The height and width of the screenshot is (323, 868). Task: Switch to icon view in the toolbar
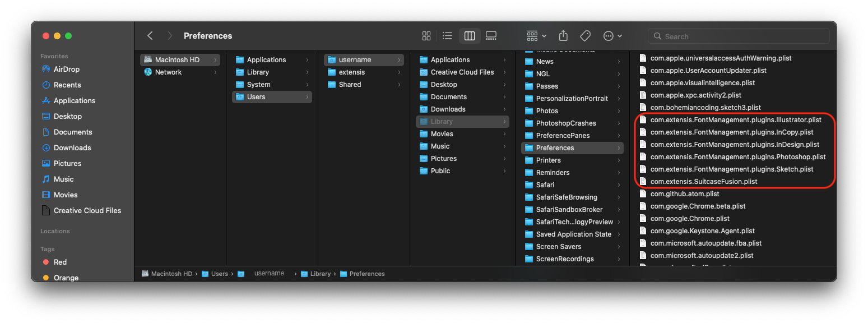[x=426, y=36]
